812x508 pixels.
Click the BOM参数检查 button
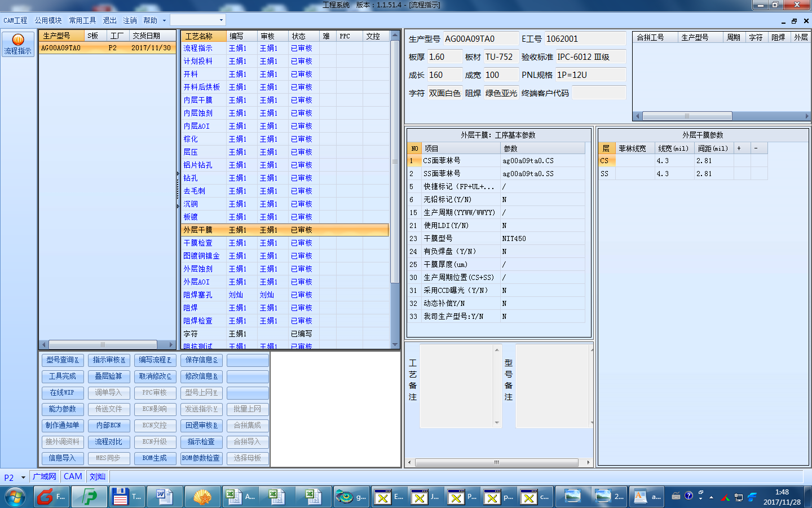point(201,458)
